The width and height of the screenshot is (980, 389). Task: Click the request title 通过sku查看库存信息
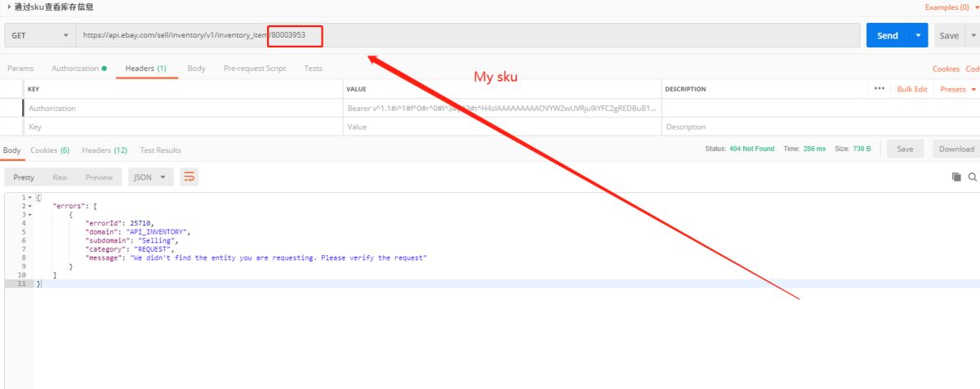pyautogui.click(x=54, y=7)
